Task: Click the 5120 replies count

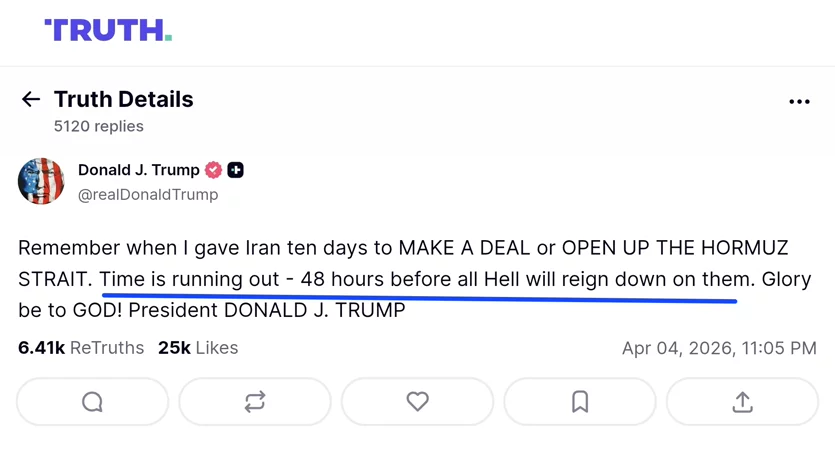Action: (x=99, y=126)
